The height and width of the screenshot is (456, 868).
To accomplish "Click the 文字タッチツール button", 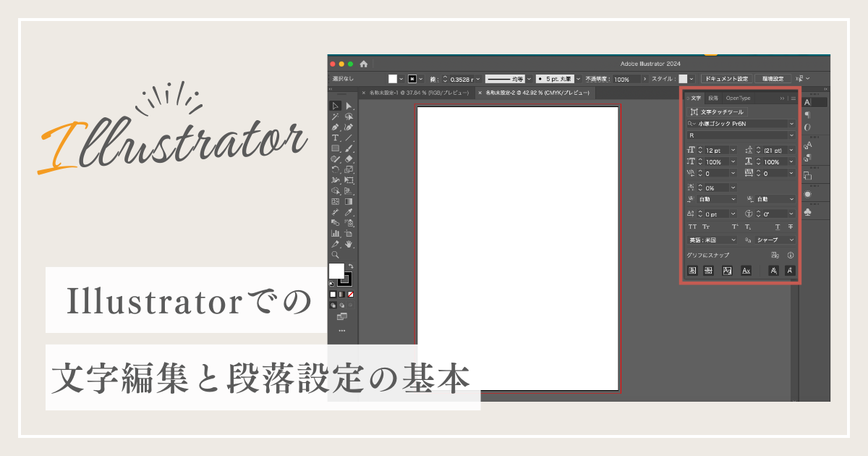I will [x=716, y=112].
